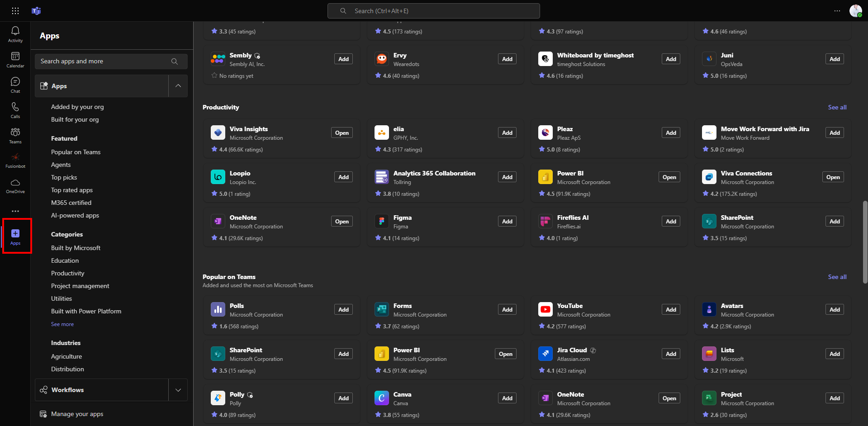
Task: Add the Jira Cloud app
Action: 671,354
